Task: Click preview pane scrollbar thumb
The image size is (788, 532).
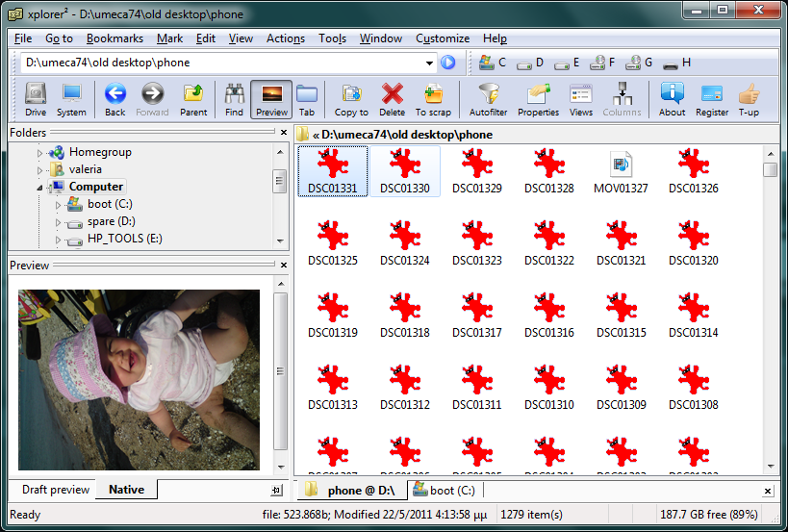Action: 280,371
